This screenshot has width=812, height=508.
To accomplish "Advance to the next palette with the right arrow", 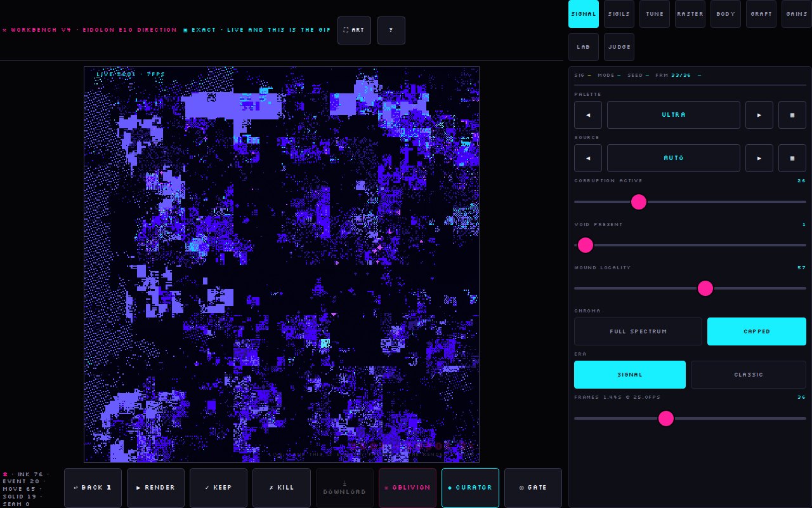I will click(x=759, y=115).
